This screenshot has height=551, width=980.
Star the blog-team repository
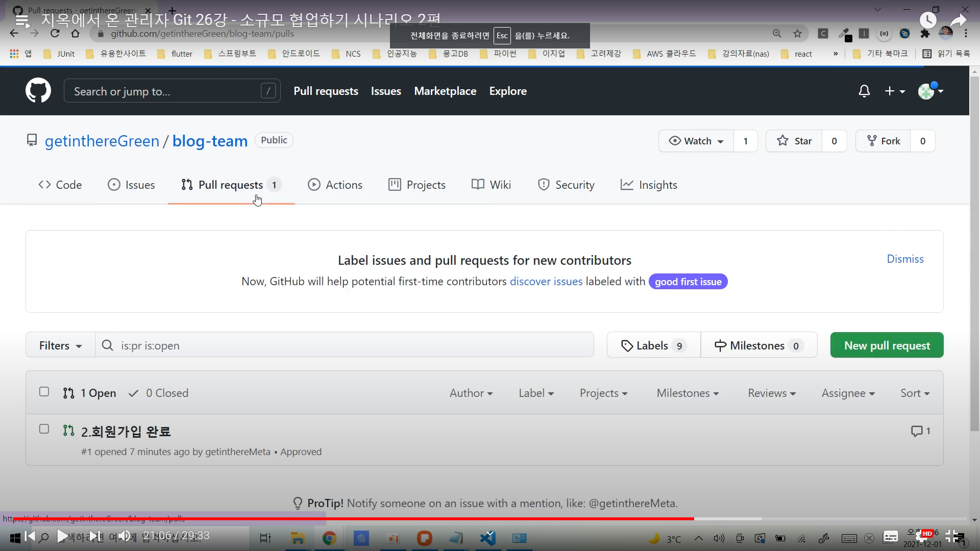pyautogui.click(x=794, y=141)
